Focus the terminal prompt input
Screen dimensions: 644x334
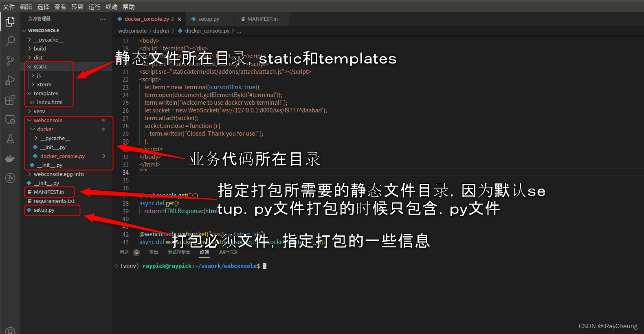[265, 266]
